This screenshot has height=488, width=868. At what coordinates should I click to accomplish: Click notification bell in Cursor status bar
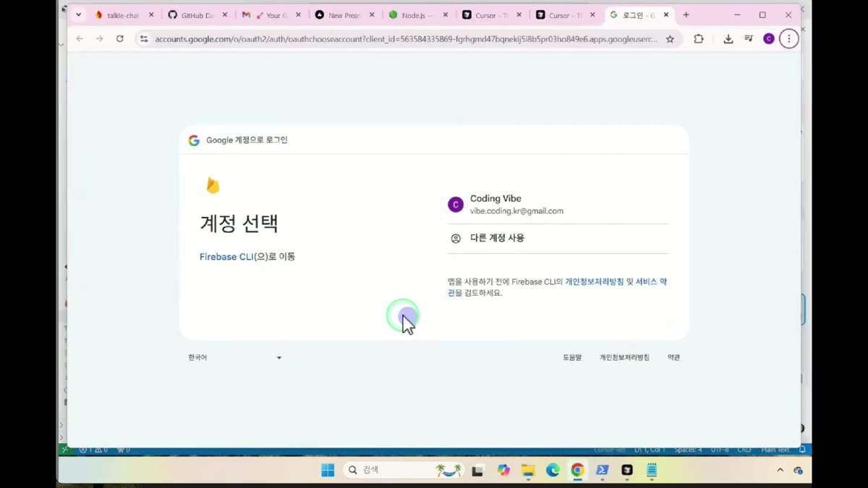click(x=802, y=450)
